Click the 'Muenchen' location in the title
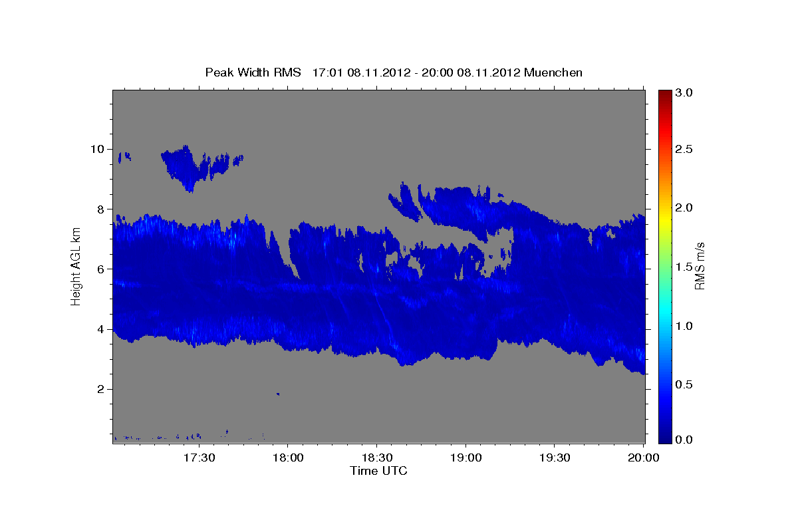 click(x=553, y=72)
